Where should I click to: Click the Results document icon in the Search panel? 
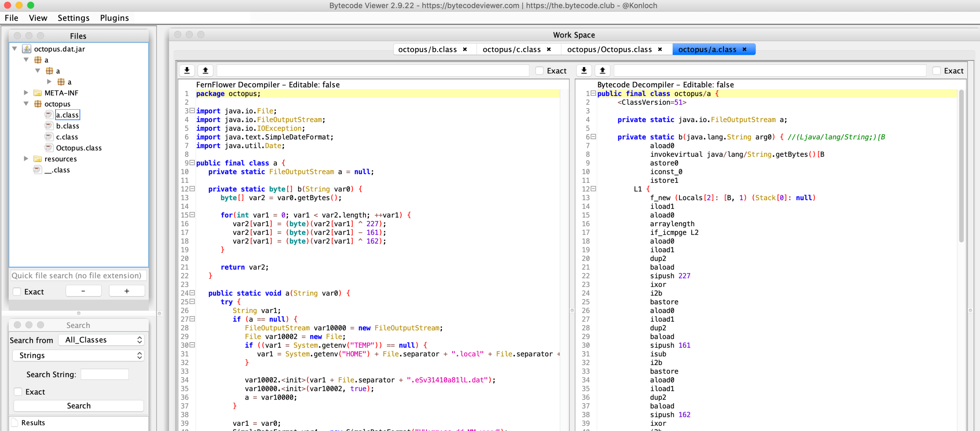coord(14,422)
